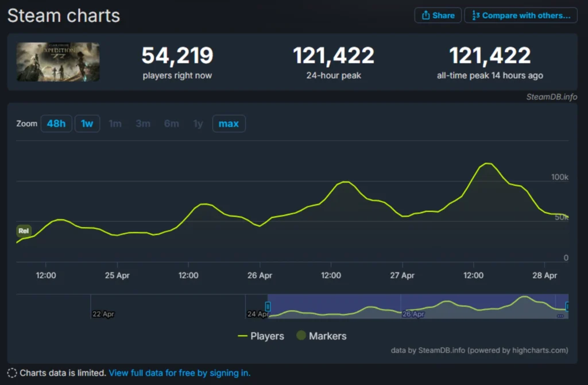Click the 28 Apr axis label
The width and height of the screenshot is (588, 385).
point(544,275)
